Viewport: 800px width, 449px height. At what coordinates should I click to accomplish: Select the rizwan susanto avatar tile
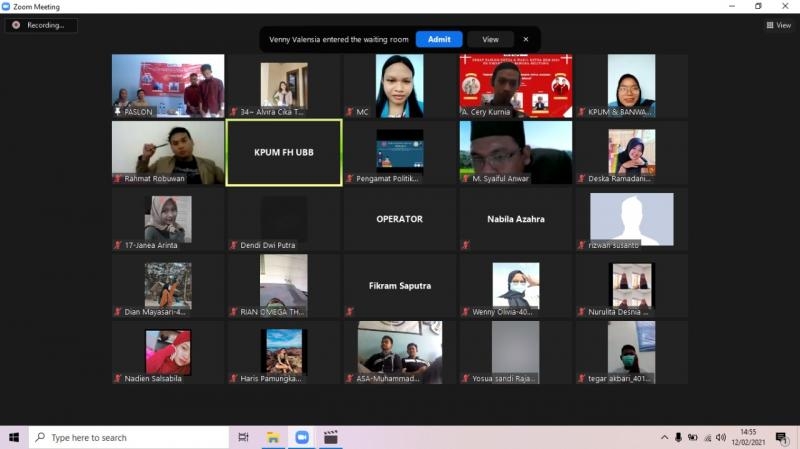pos(632,219)
